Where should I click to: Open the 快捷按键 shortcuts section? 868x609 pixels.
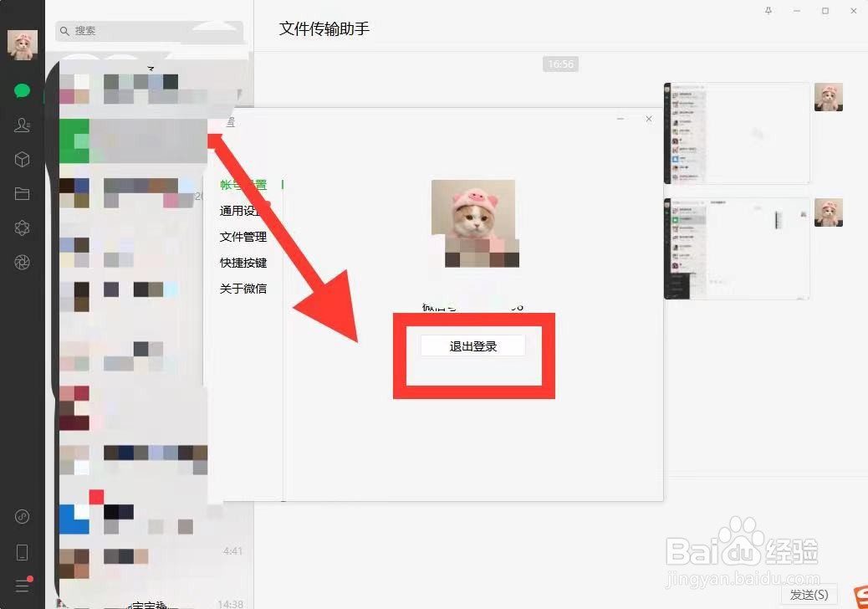tap(243, 263)
